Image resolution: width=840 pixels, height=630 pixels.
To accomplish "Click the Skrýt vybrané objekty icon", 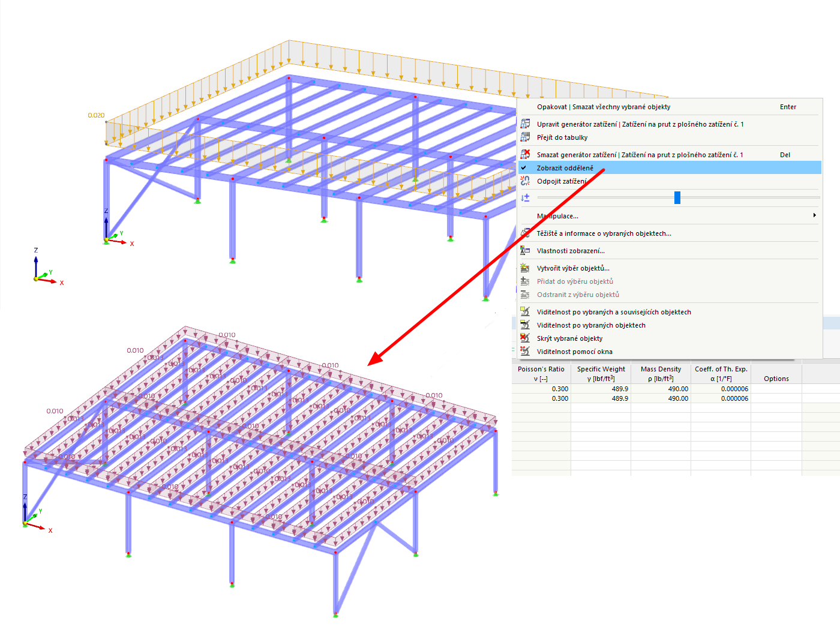I will click(x=525, y=338).
